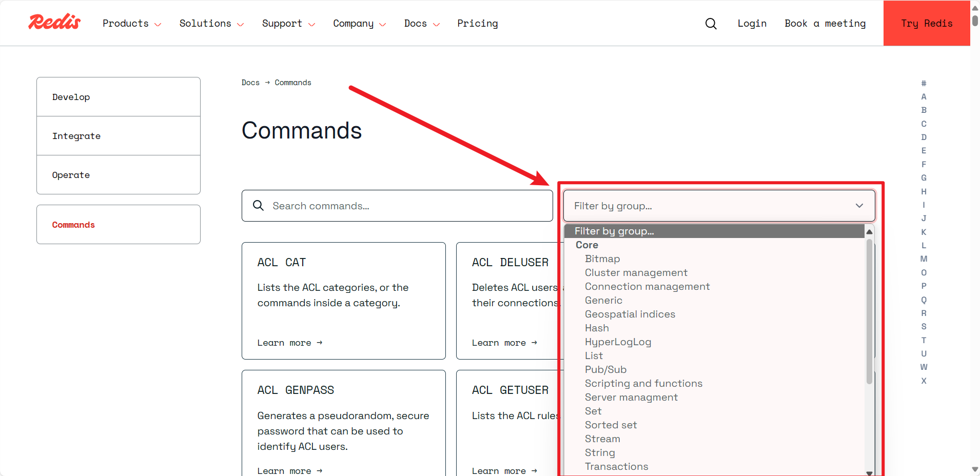Jump to letter C in alphabet index
This screenshot has height=476, width=980.
(x=924, y=124)
